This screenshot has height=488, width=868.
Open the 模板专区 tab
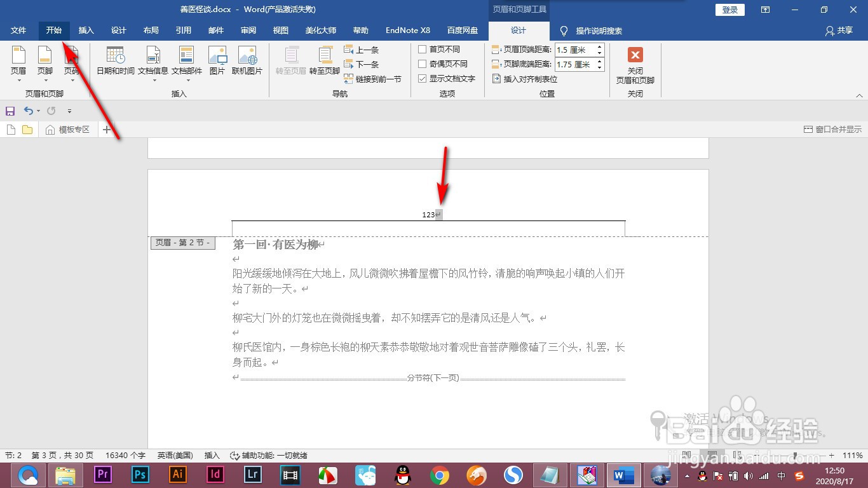(67, 130)
